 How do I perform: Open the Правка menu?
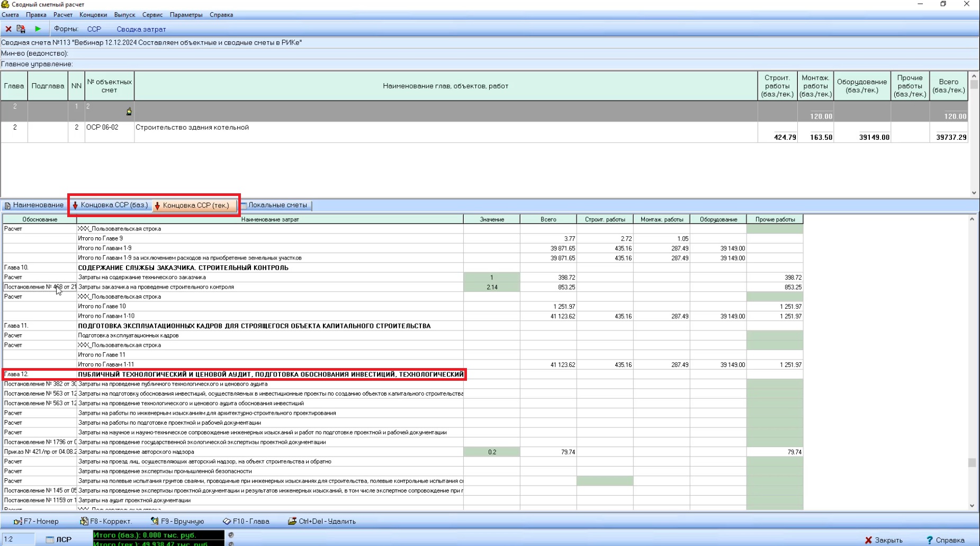[36, 15]
